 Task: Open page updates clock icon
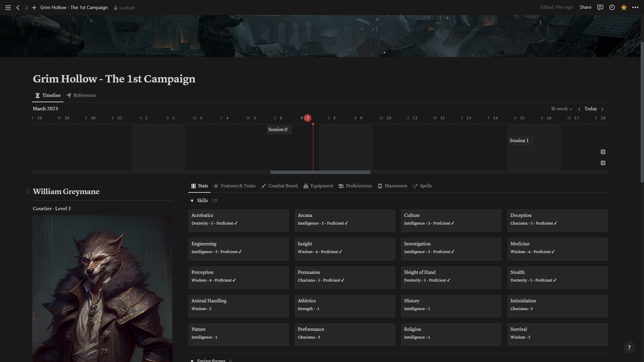pos(612,7)
